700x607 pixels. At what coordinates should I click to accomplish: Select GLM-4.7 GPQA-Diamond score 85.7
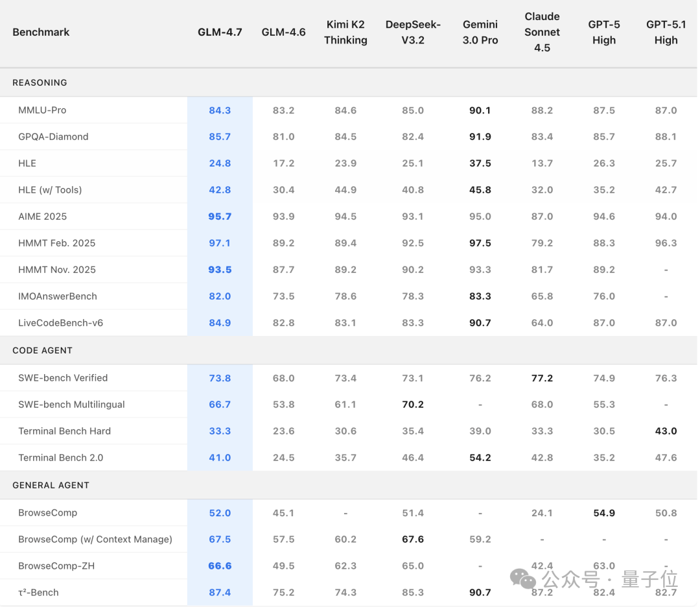(x=220, y=137)
